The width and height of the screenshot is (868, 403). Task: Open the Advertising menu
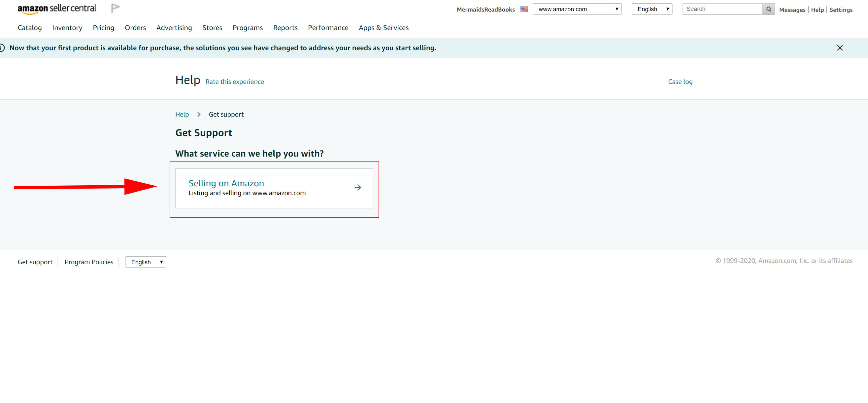pyautogui.click(x=174, y=28)
